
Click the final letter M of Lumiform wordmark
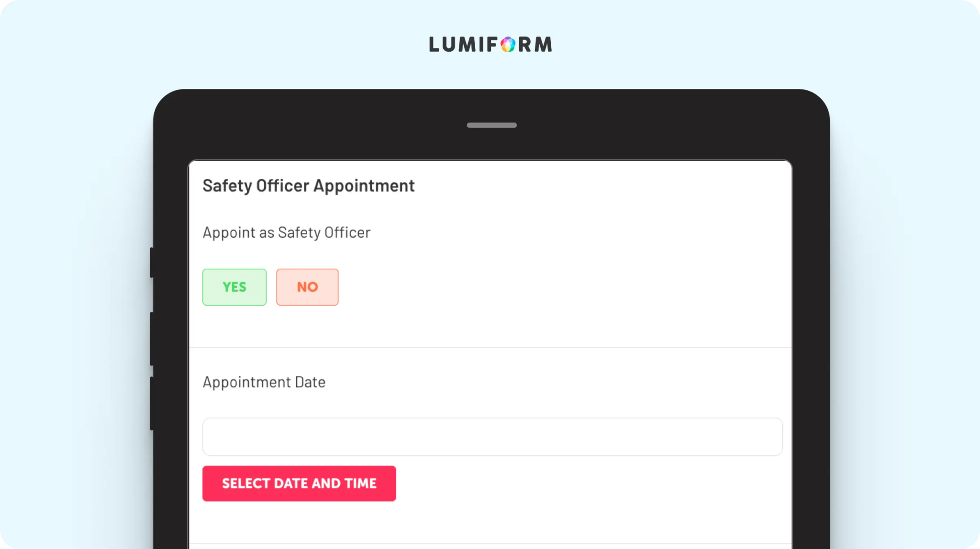click(x=544, y=44)
